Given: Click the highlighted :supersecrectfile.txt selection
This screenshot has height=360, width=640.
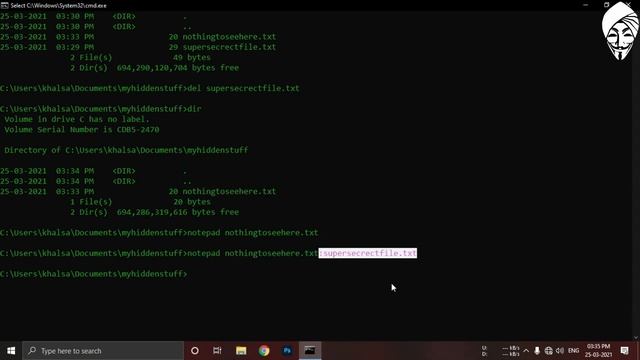Looking at the screenshot, I should click(368, 253).
